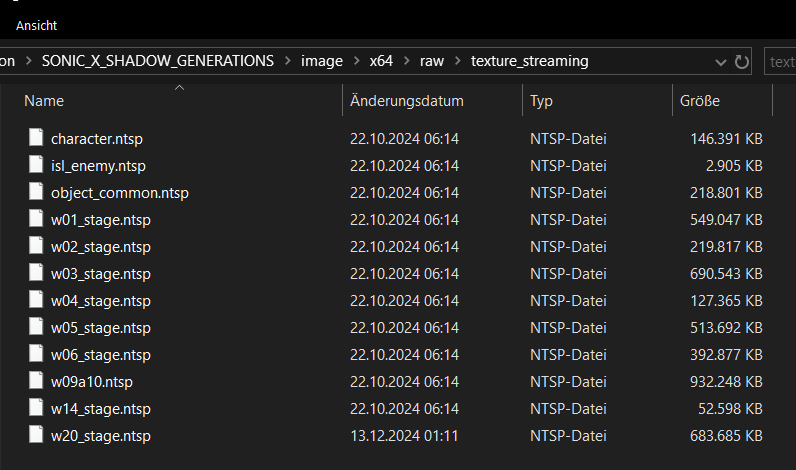Select the w03_stage.ntsp file name
Image resolution: width=796 pixels, height=470 pixels.
pos(101,274)
